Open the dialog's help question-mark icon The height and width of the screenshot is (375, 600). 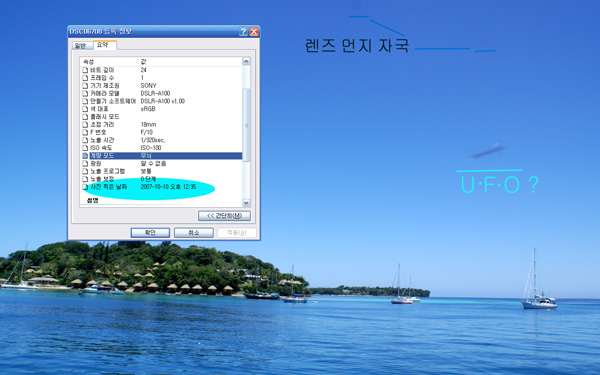click(x=243, y=32)
